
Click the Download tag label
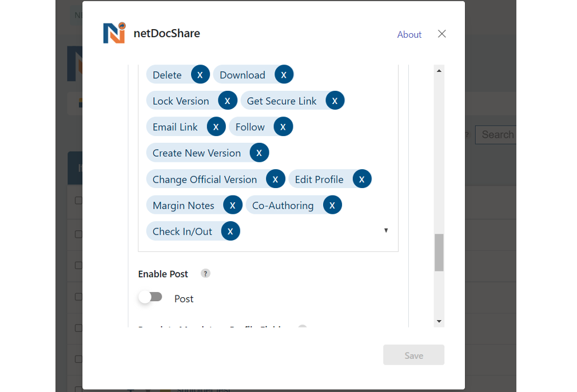click(x=242, y=75)
